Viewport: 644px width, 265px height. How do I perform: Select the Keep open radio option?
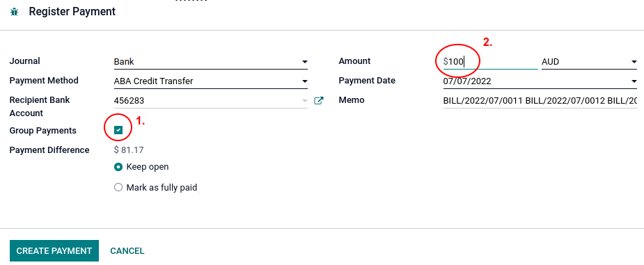(118, 167)
